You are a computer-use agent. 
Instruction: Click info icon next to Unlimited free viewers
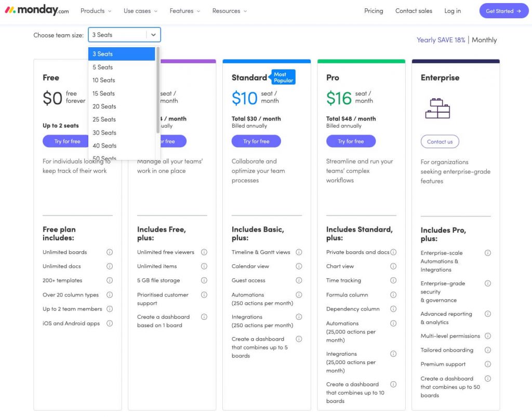[204, 252]
